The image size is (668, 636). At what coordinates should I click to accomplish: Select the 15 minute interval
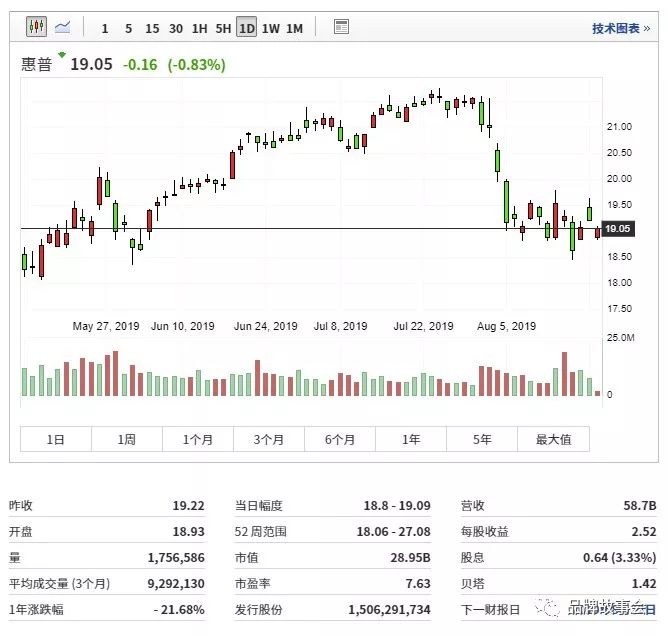coord(152,29)
